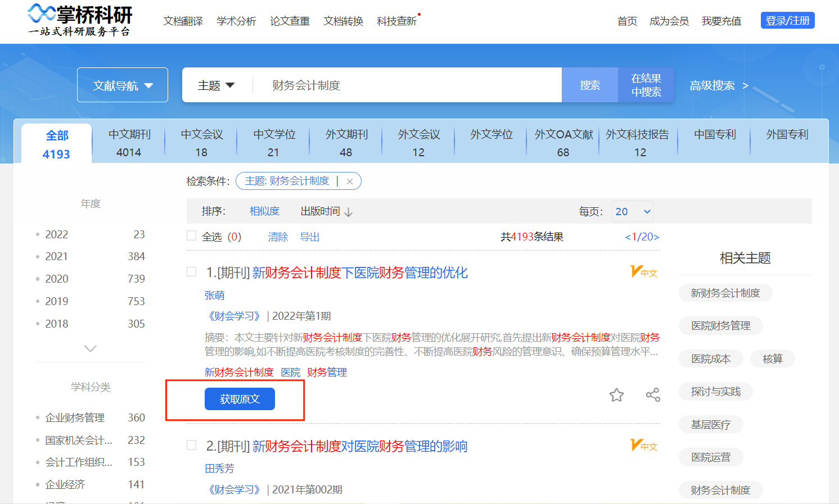Open the related topic 探讨与实践
Viewport: 839px width, 504px height.
[x=716, y=391]
